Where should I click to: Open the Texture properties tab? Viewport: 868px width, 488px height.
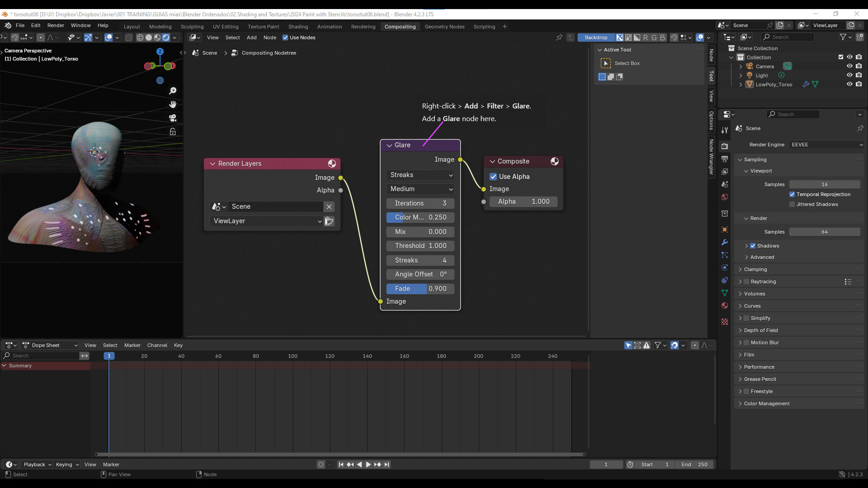(725, 322)
